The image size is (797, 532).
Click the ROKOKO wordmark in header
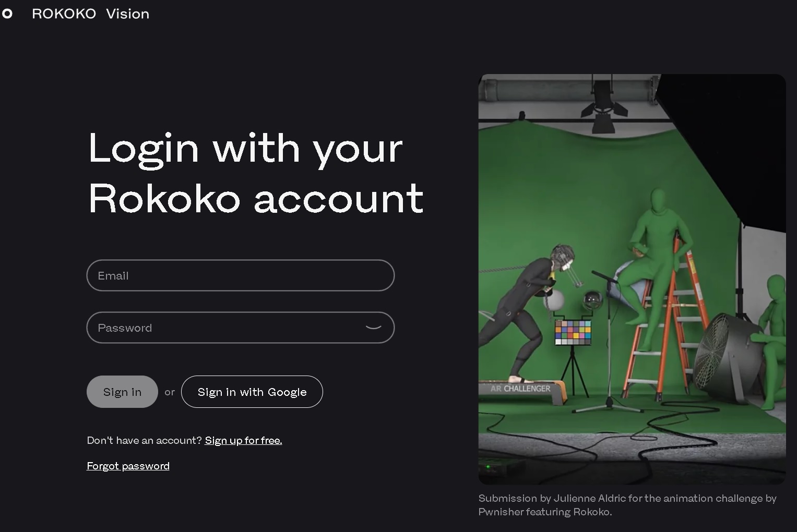(x=64, y=14)
